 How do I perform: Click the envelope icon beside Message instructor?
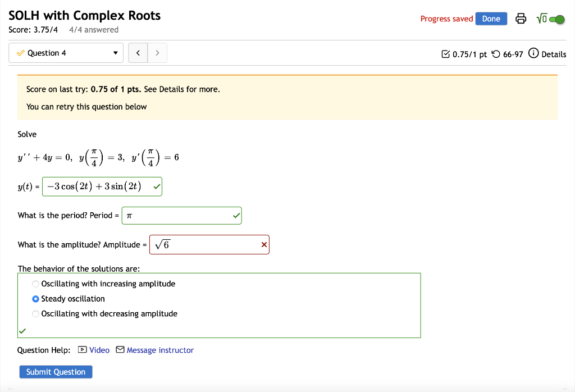pyautogui.click(x=120, y=349)
